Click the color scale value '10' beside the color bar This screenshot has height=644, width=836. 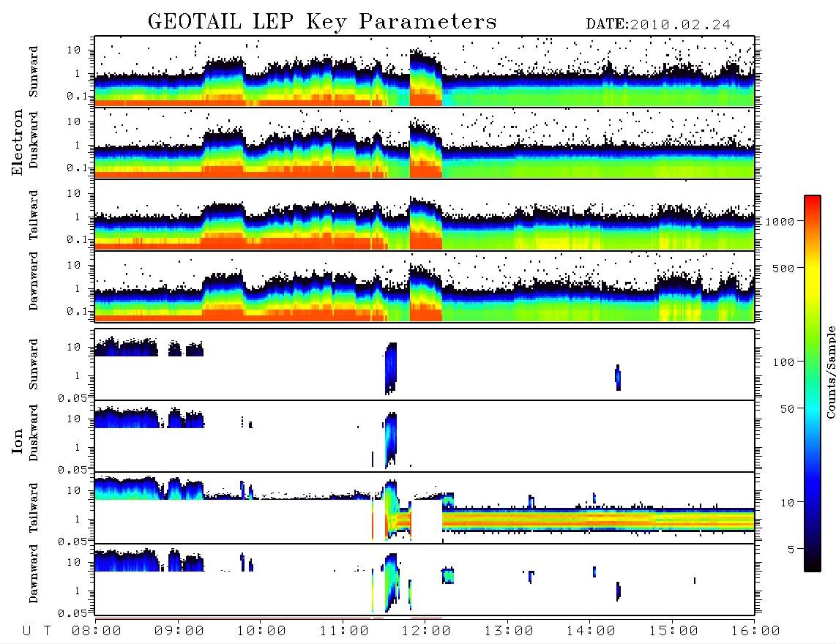(x=787, y=503)
